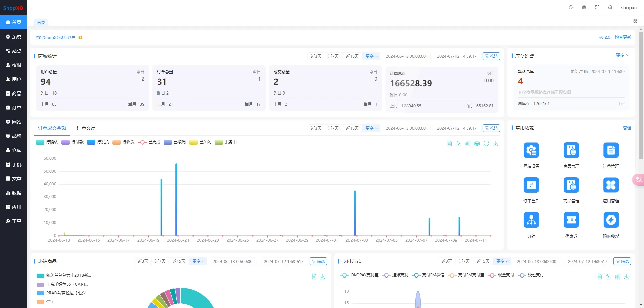Viewport: 644px width, 308px height.
Task: Toggle 待付款 series in chart legend
Action: point(72,142)
